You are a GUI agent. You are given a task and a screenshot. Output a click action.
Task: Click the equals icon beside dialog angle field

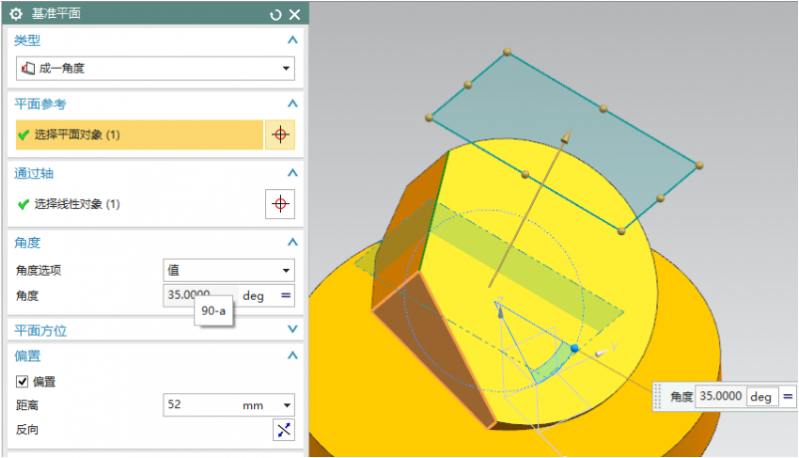click(285, 295)
